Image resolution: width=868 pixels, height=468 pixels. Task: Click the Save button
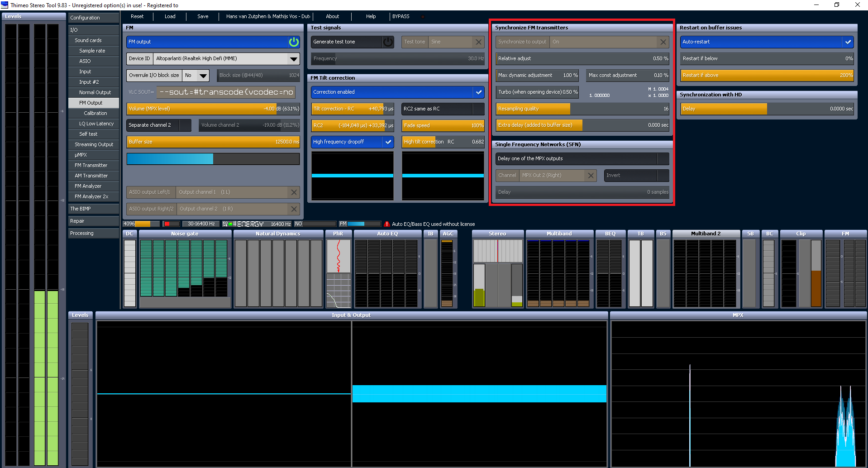coord(203,16)
